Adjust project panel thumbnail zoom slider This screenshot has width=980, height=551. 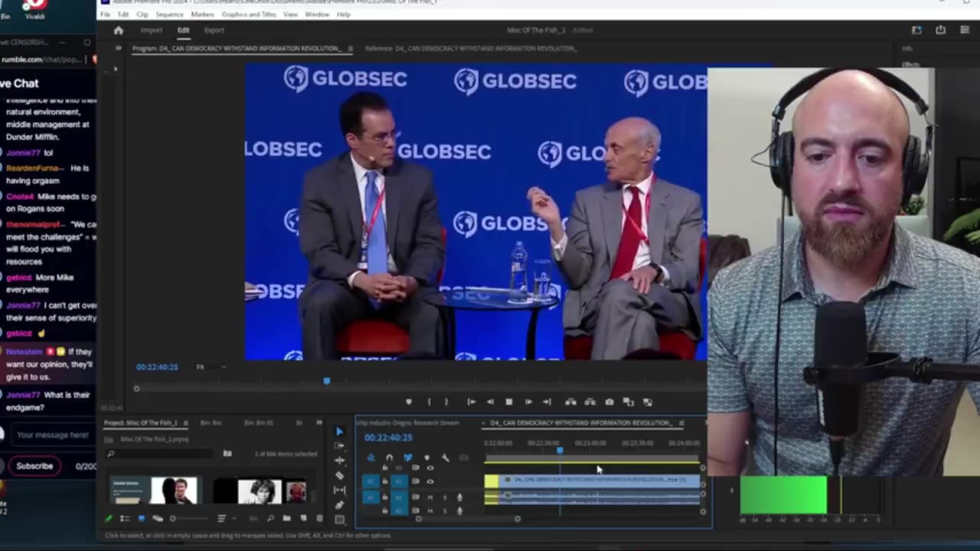(189, 518)
